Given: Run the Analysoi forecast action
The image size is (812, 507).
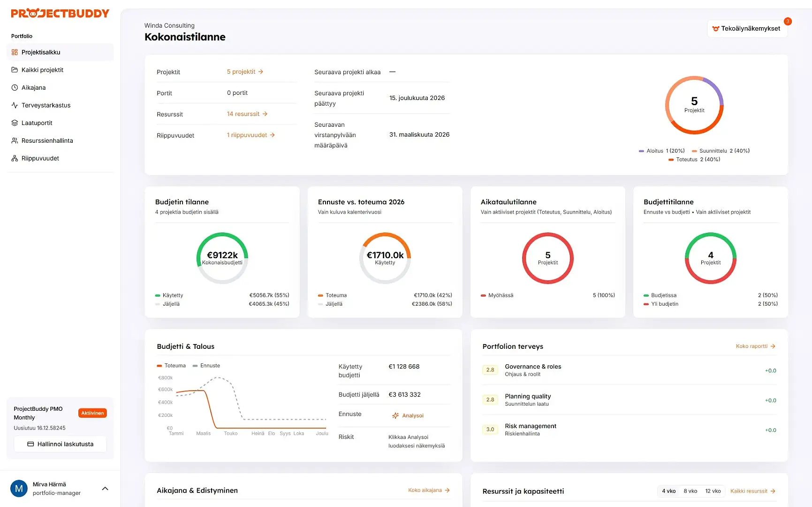Looking at the screenshot, I should tap(408, 415).
